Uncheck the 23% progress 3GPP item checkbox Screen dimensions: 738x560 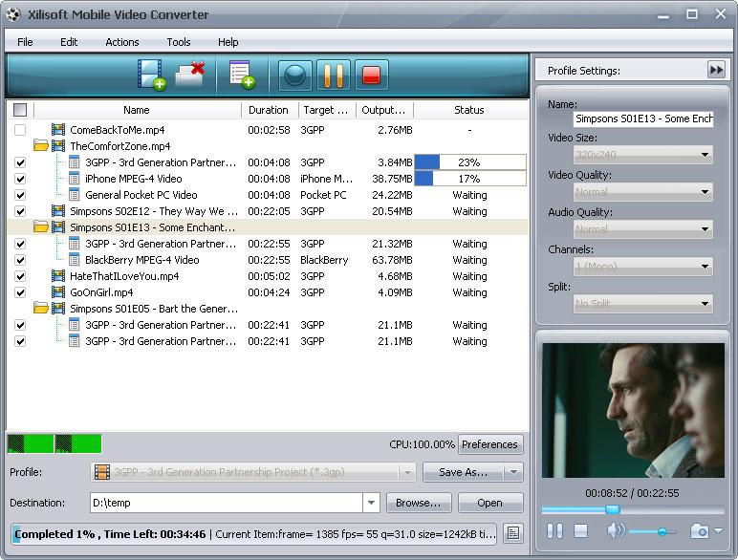[x=20, y=162]
